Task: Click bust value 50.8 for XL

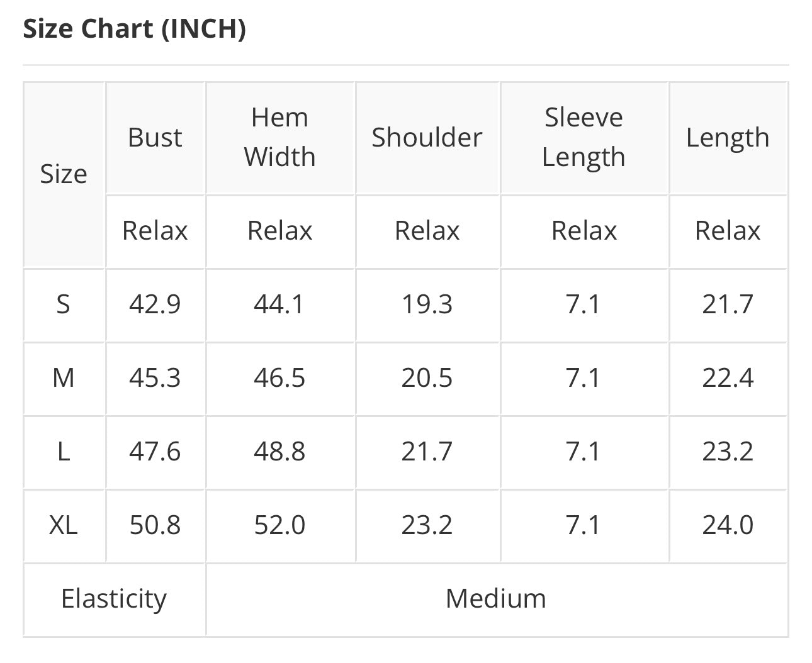Action: pos(155,525)
